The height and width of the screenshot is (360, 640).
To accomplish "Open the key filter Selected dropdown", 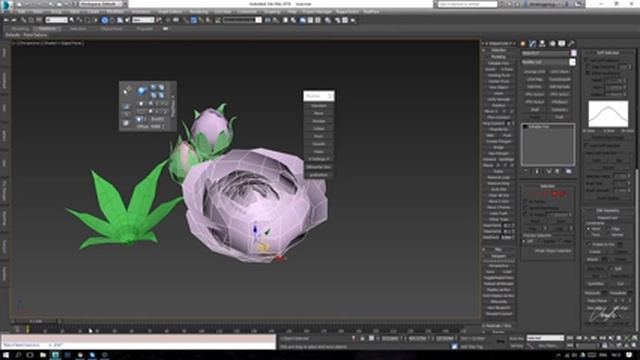I will point(545,338).
